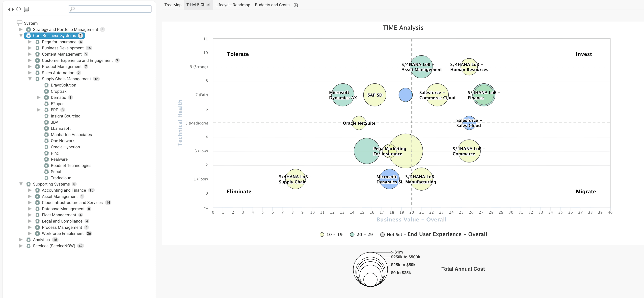Select Customer Experience and Engagement tree item

tap(77, 60)
